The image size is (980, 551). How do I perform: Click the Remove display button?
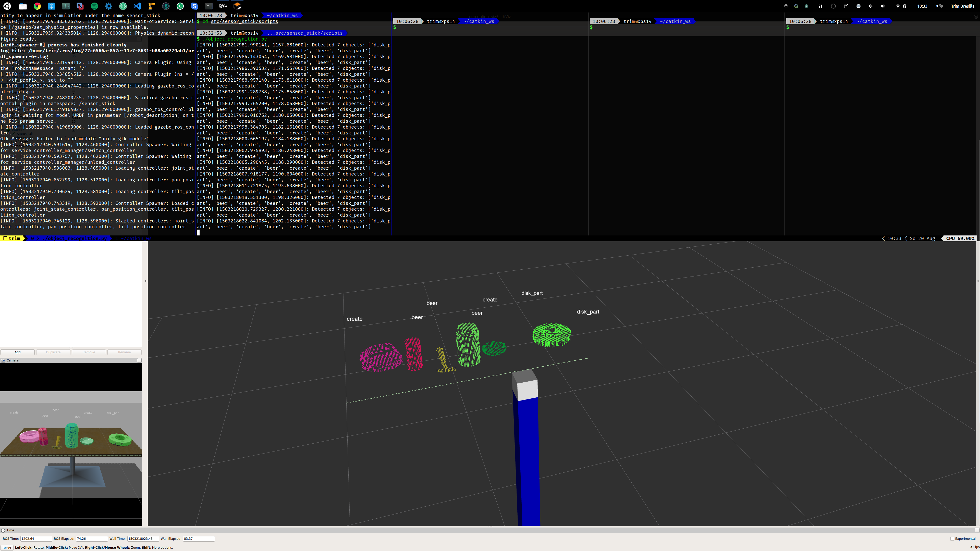[x=89, y=352]
